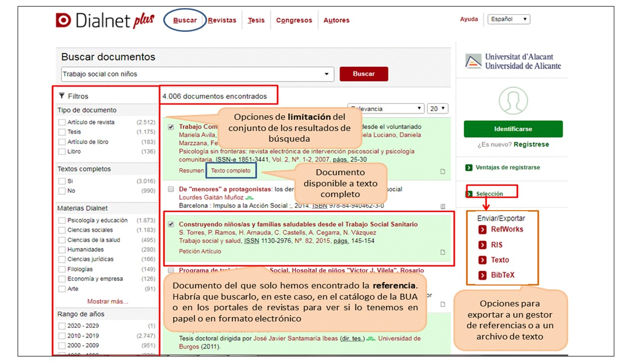
Task: Click the red arrow icon beside RefWorks
Action: tap(482, 230)
